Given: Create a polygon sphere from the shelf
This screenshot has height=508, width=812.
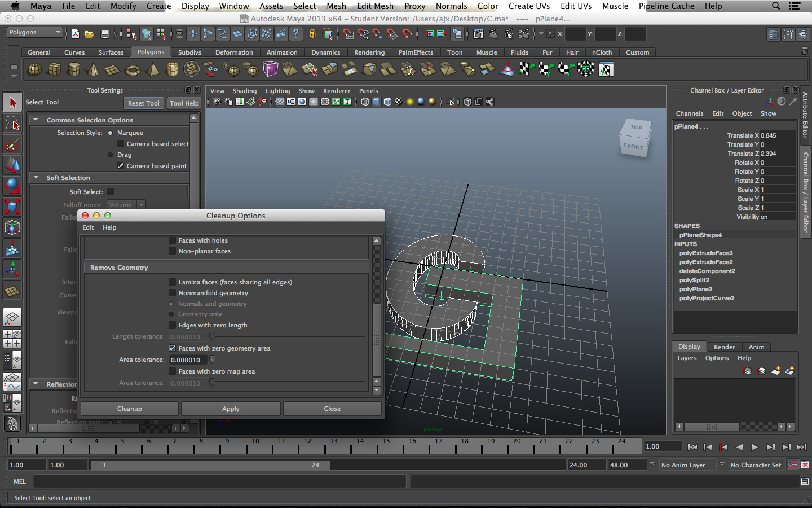Looking at the screenshot, I should click(35, 69).
